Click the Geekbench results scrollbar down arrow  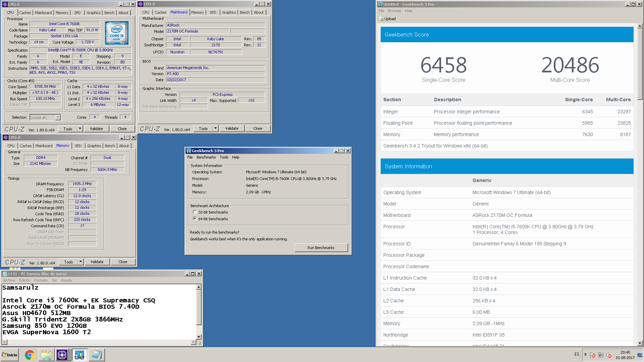pos(640,343)
